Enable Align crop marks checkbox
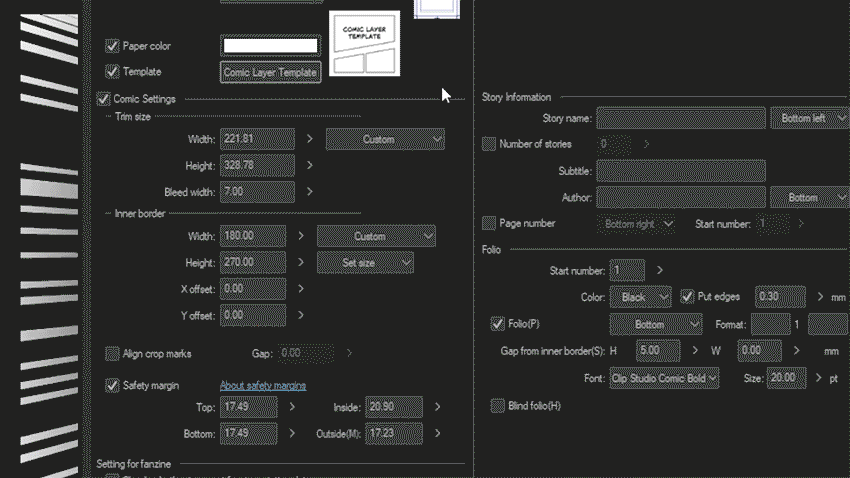 coord(112,354)
